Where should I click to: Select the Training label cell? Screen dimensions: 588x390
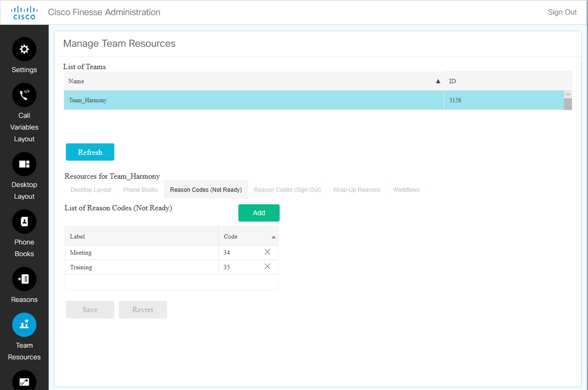(x=142, y=267)
